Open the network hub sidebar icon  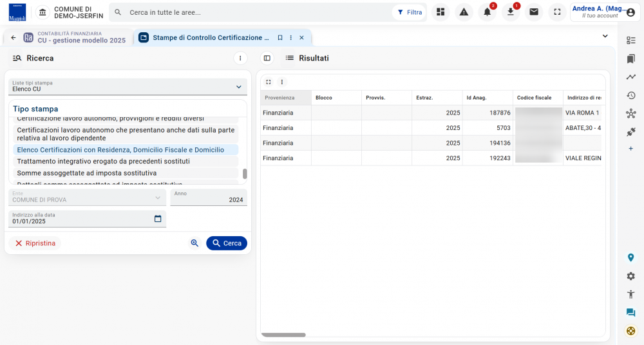(631, 114)
